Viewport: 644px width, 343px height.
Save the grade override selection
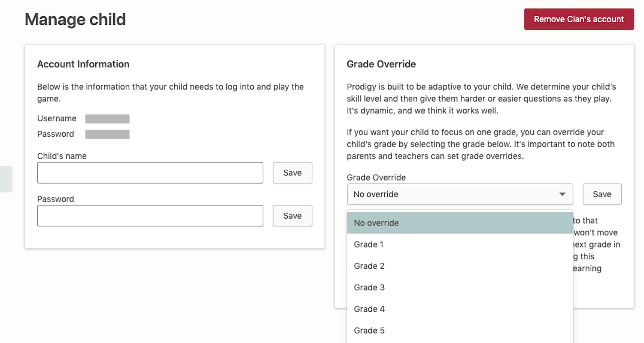[602, 194]
